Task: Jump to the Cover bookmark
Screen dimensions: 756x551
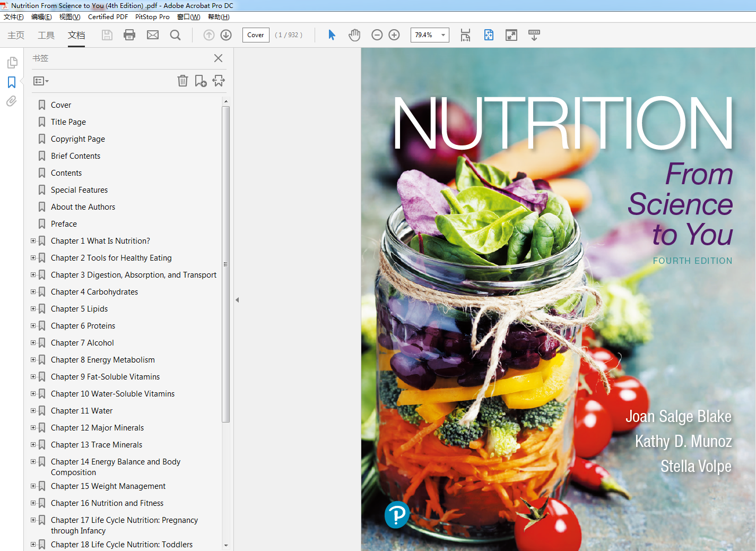Action: point(61,105)
